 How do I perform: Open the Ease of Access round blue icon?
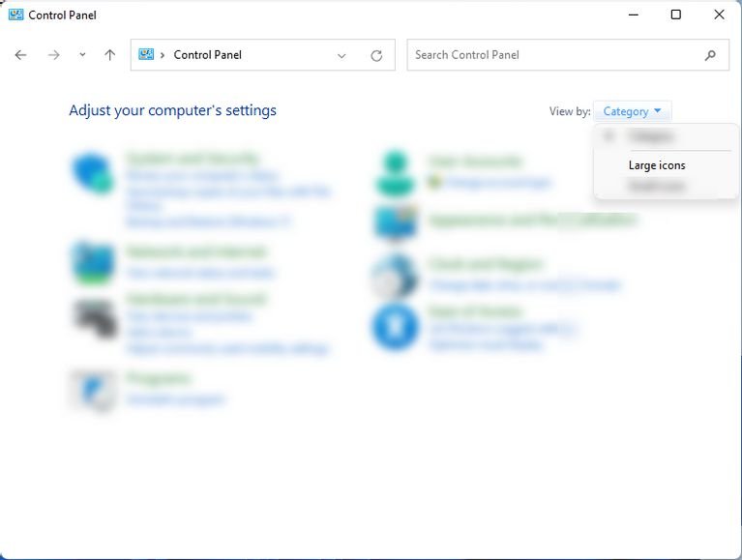tap(395, 327)
